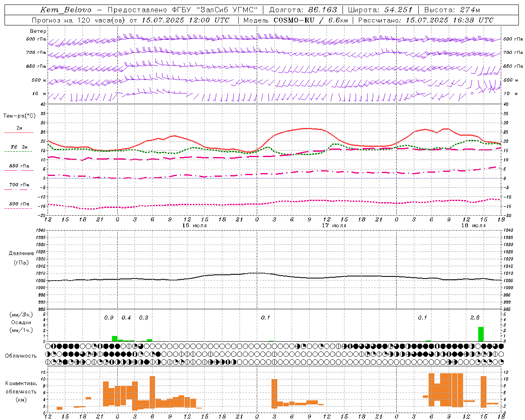This screenshot has width=525, height=420.
Task: Click the Тем-ра(°C) temperature panel label
Action: 19,116
